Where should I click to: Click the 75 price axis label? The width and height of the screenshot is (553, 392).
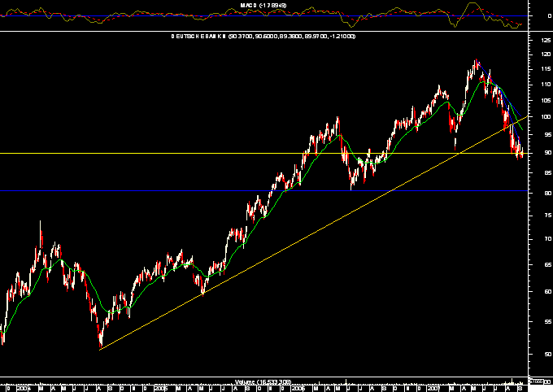[547, 216]
